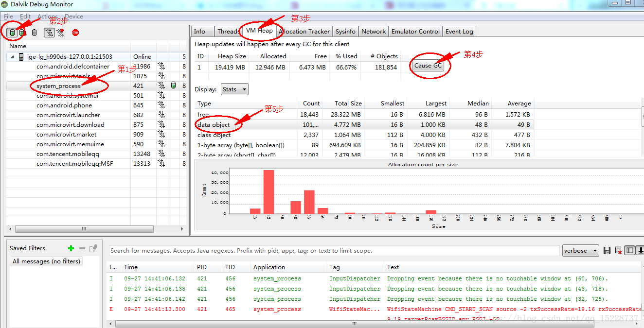Open the Sysinfo tab
Viewport: 644px width, 328px height.
(345, 32)
